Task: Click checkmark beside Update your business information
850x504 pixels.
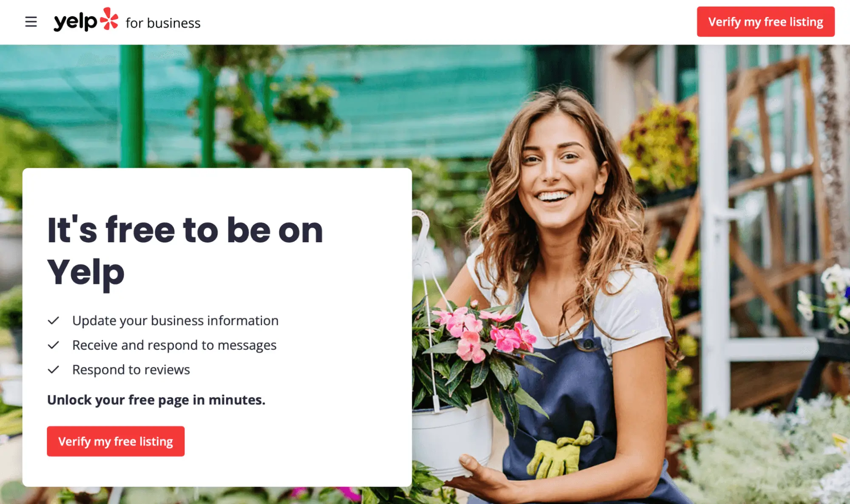Action: coord(53,320)
